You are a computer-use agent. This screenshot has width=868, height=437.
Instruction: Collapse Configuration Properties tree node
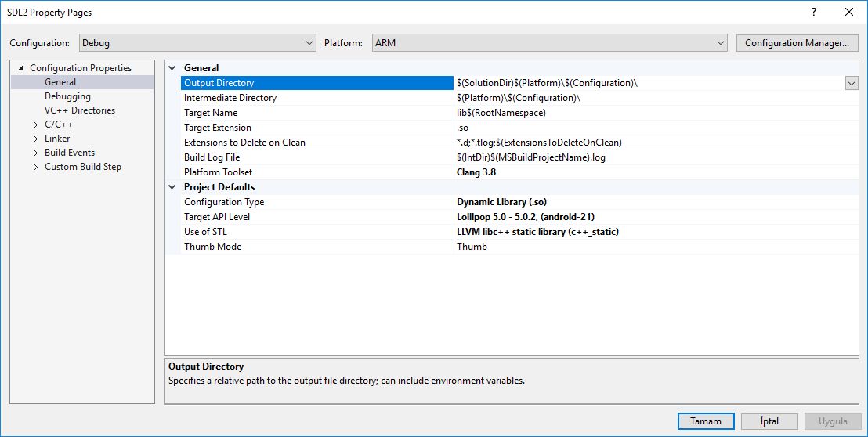pos(20,68)
